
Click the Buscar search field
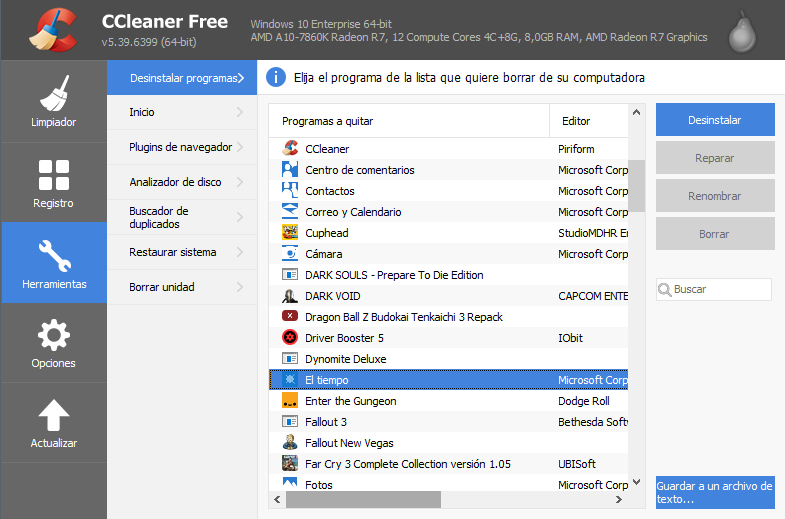[x=720, y=289]
